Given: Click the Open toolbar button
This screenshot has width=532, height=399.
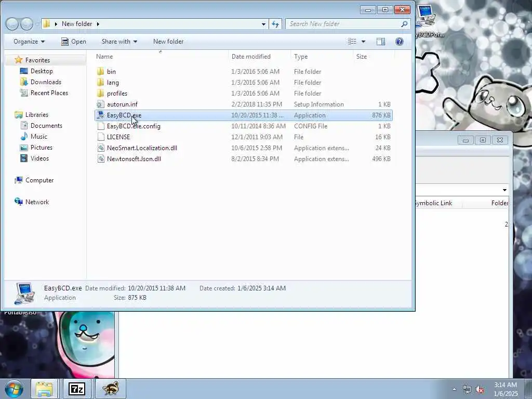Looking at the screenshot, I should point(74,42).
